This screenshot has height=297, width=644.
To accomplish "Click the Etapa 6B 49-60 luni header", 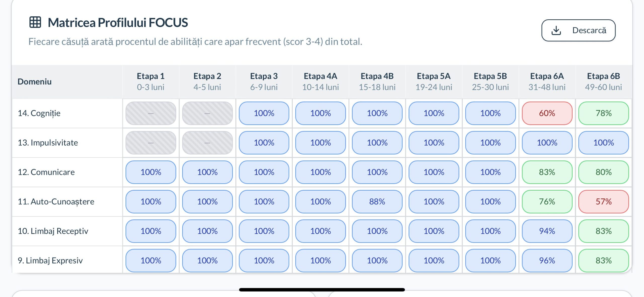I will click(x=603, y=81).
